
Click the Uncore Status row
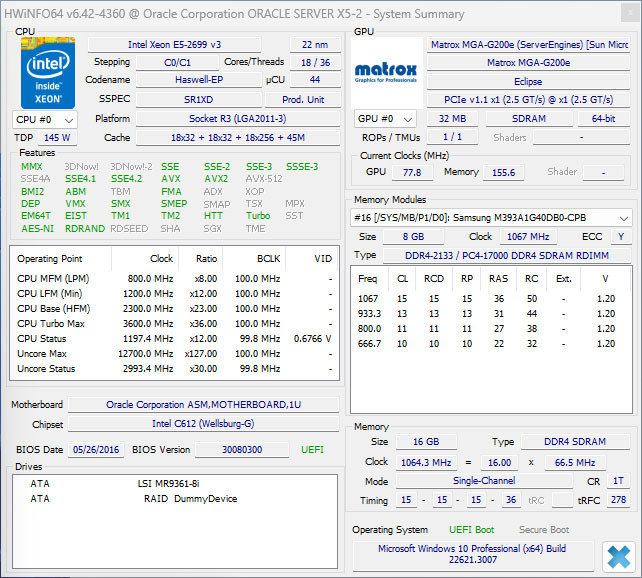click(174, 369)
